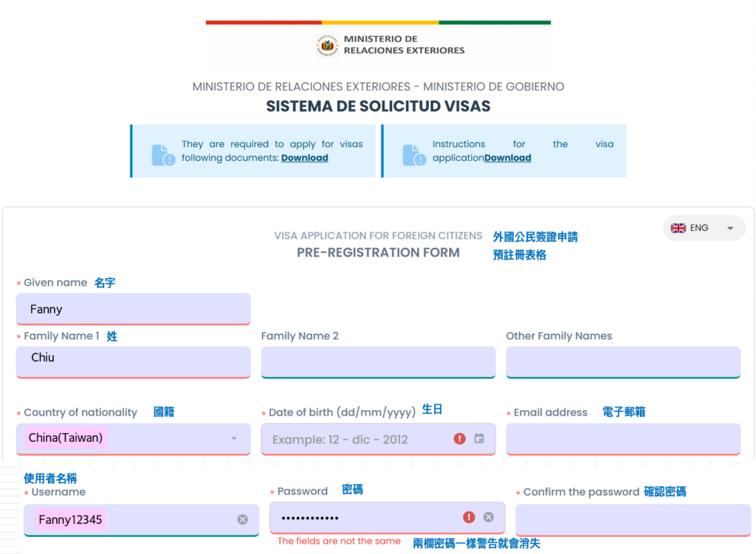756x554 pixels.
Task: Click the UK flag language icon
Action: click(678, 228)
